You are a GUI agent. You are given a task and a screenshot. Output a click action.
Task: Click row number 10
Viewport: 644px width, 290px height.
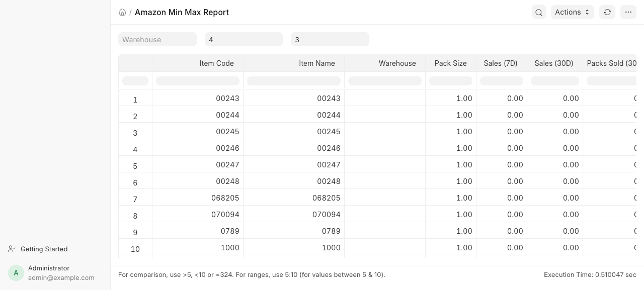(x=135, y=249)
